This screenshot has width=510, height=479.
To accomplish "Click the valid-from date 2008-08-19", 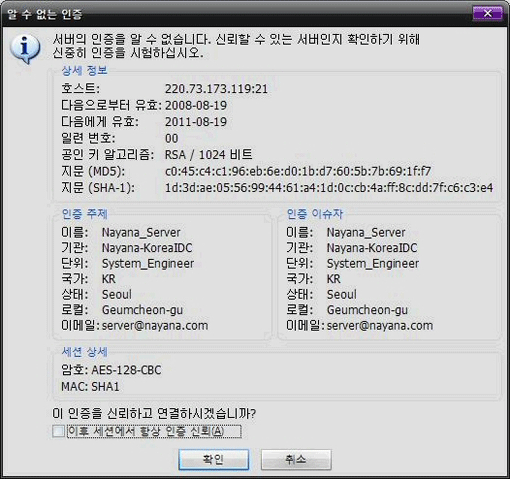I will point(196,106).
